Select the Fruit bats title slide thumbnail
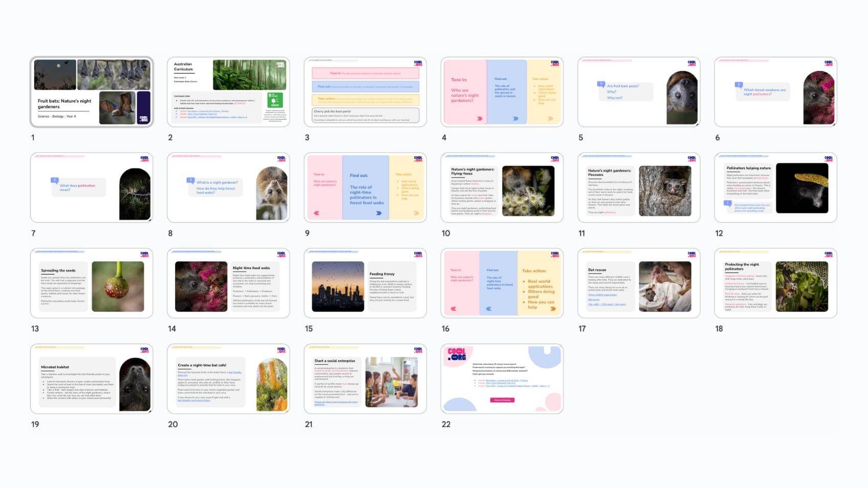 click(x=92, y=92)
